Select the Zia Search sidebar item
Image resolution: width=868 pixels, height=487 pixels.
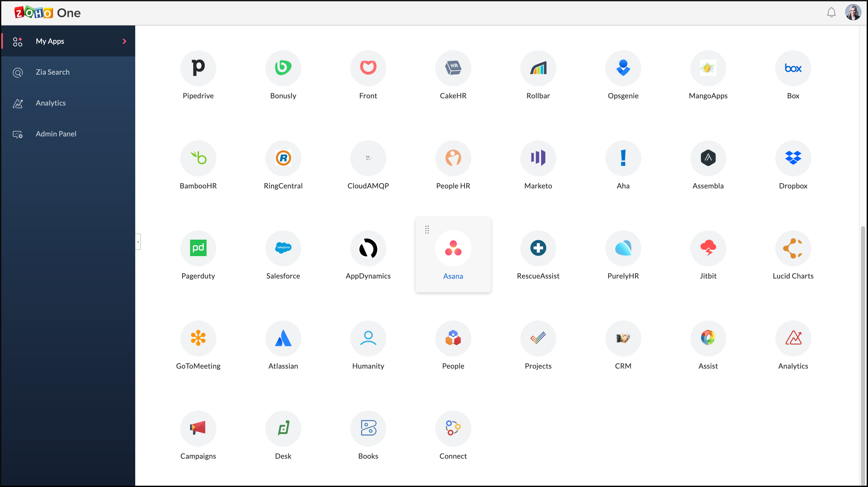click(53, 72)
